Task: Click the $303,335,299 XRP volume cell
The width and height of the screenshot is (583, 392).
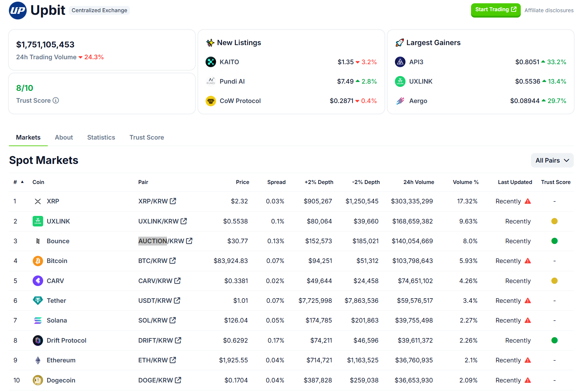Action: pos(412,201)
